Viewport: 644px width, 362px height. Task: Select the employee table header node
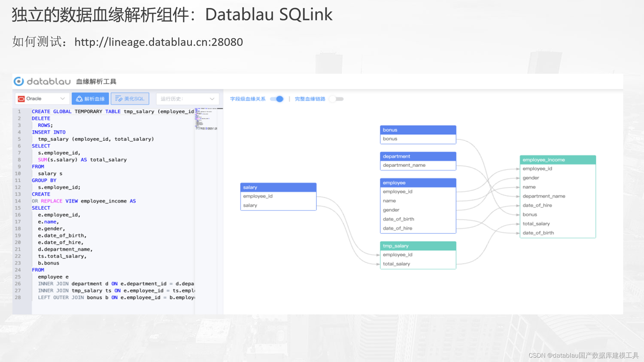pyautogui.click(x=418, y=183)
